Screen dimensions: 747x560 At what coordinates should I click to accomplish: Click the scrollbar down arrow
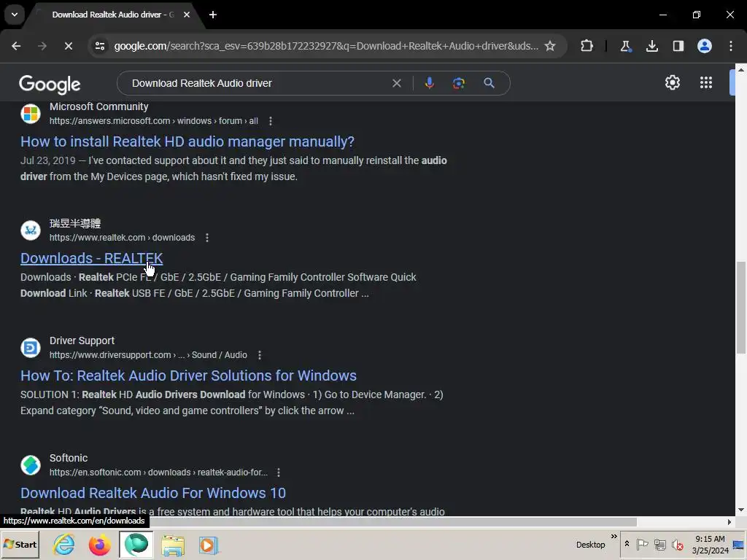point(741,510)
